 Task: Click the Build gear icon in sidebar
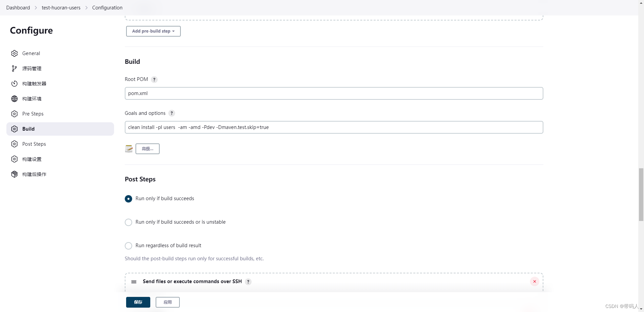pos(14,129)
